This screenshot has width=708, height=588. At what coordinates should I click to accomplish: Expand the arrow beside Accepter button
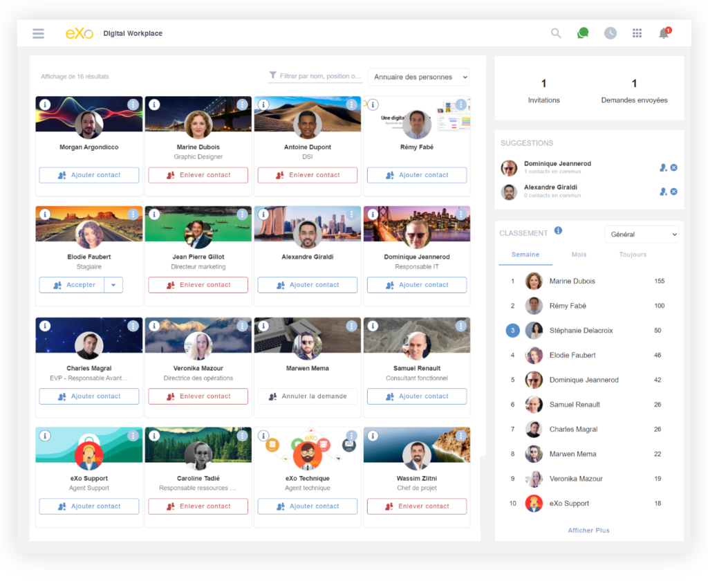[113, 285]
